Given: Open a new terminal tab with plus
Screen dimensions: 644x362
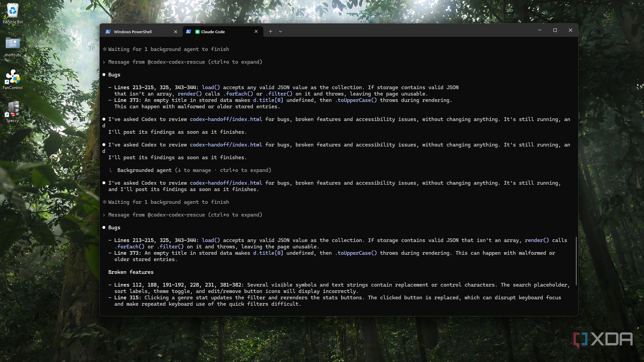Looking at the screenshot, I should (x=270, y=32).
